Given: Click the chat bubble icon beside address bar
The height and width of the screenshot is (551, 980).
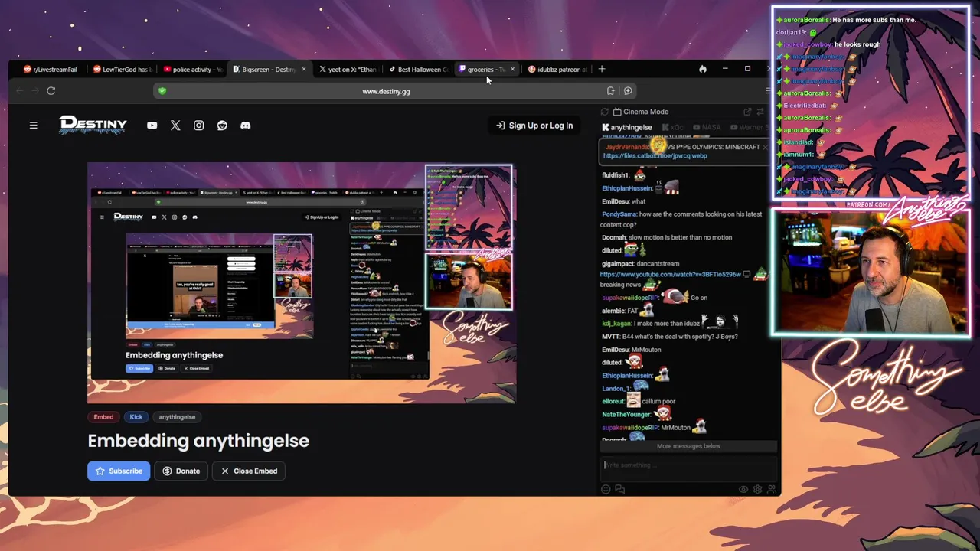Looking at the screenshot, I should pyautogui.click(x=628, y=91).
